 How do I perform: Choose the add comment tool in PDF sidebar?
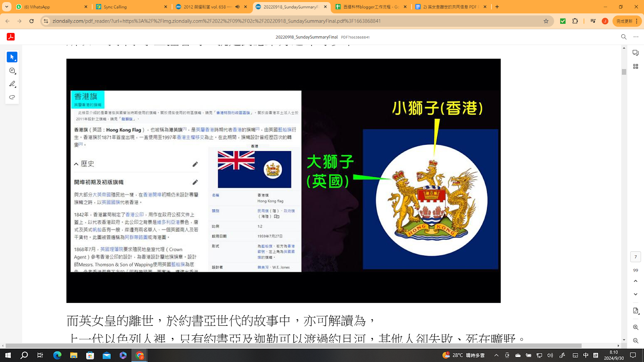tap(12, 71)
